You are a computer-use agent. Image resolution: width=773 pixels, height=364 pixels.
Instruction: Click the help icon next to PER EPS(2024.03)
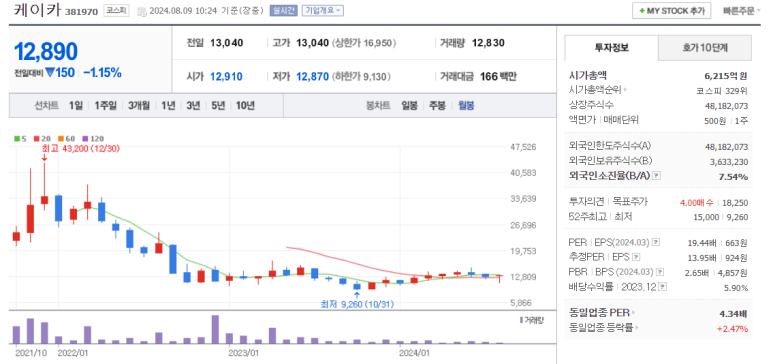point(656,242)
